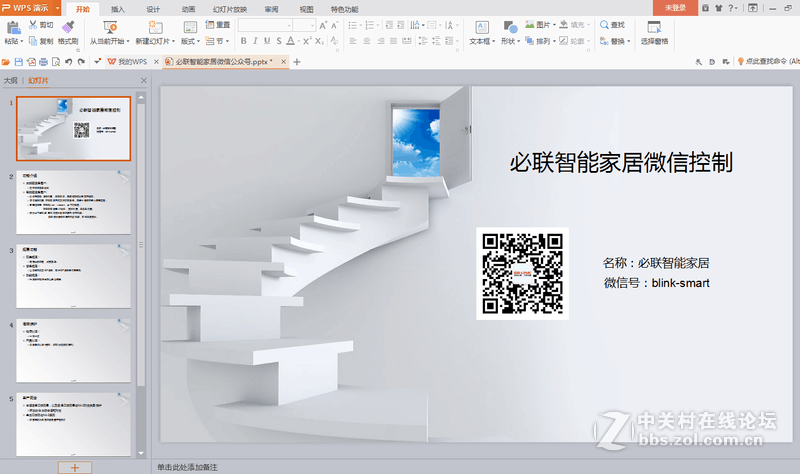
Task: Open the font color A swatch
Action: pos(290,41)
